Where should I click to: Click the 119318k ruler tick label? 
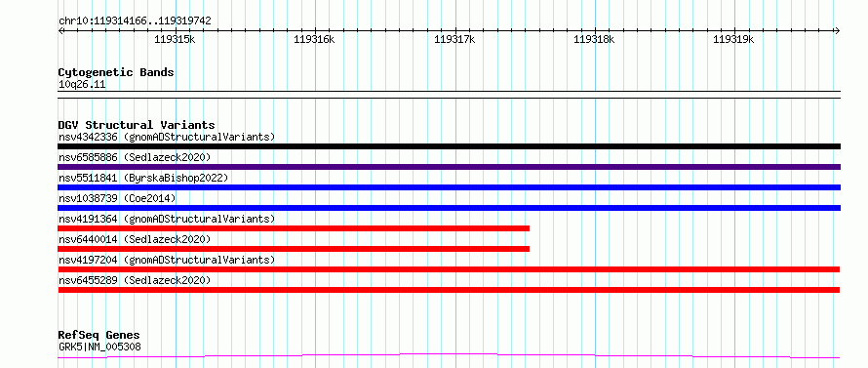[595, 39]
